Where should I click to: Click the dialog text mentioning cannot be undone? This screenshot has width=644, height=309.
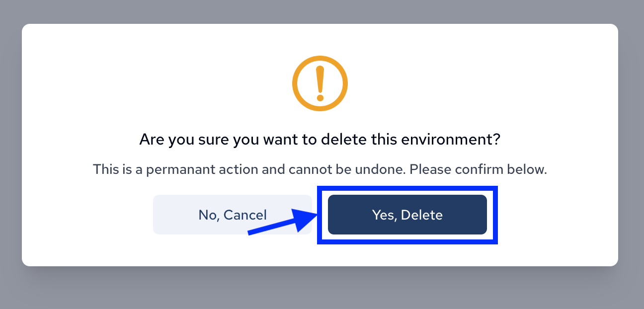pos(320,169)
